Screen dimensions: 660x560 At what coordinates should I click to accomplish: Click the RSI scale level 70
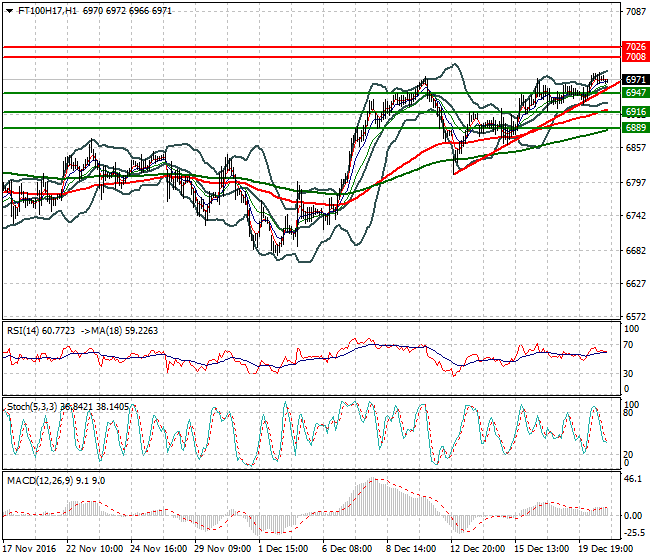click(628, 345)
